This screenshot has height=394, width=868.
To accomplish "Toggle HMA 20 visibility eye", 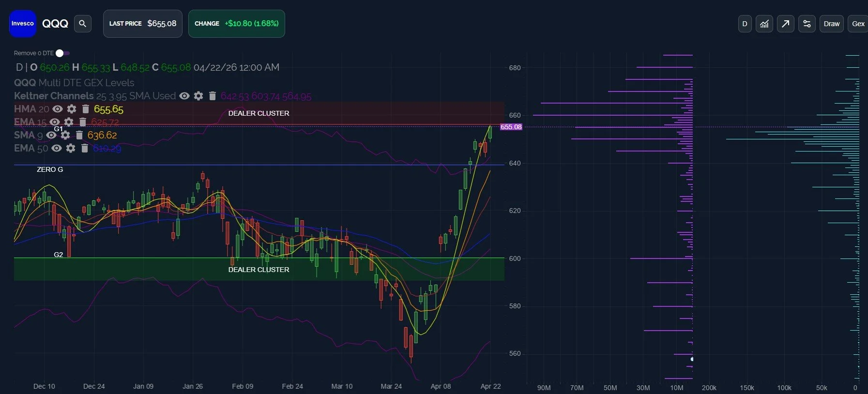I will [x=58, y=109].
